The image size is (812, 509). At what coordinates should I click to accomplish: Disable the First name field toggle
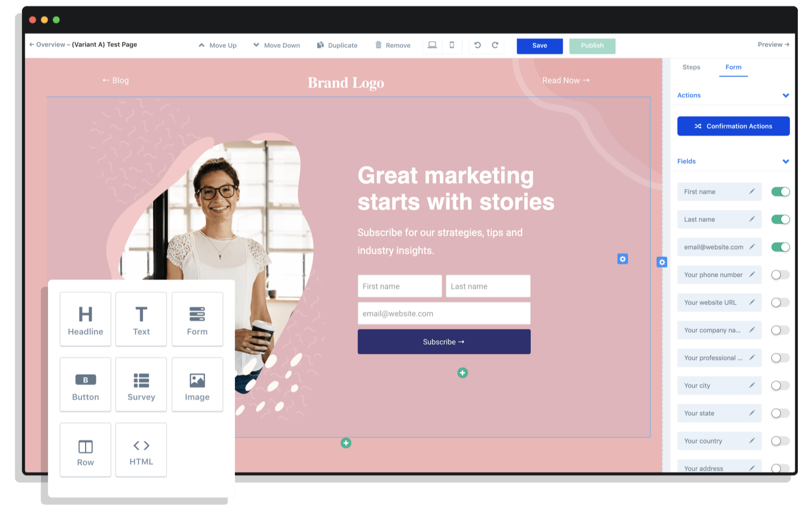[780, 192]
